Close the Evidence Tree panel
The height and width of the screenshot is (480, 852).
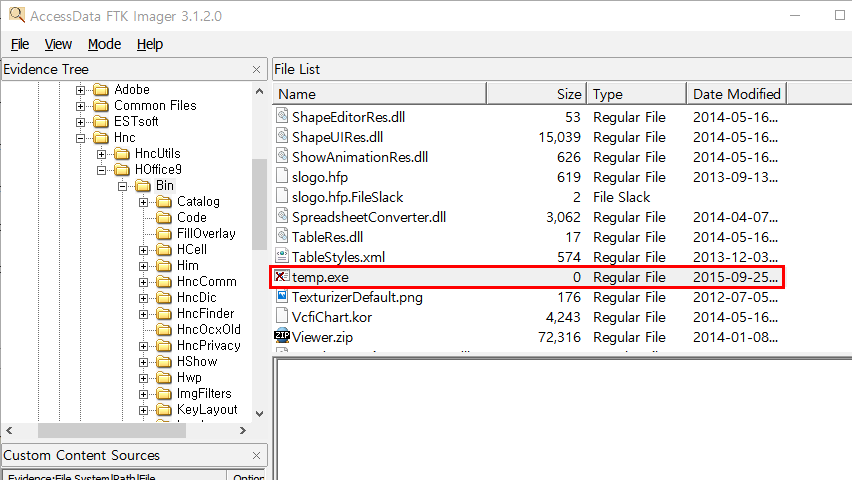click(256, 70)
